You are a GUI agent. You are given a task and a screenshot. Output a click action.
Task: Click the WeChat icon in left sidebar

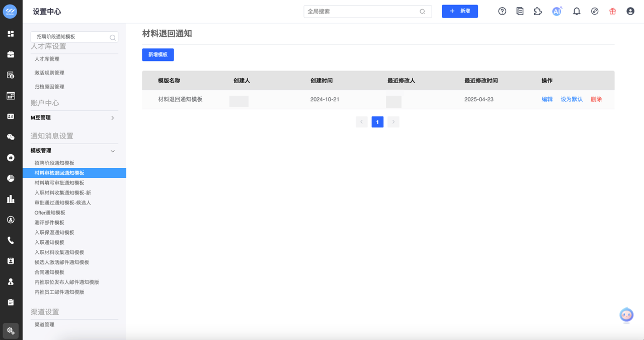[11, 137]
